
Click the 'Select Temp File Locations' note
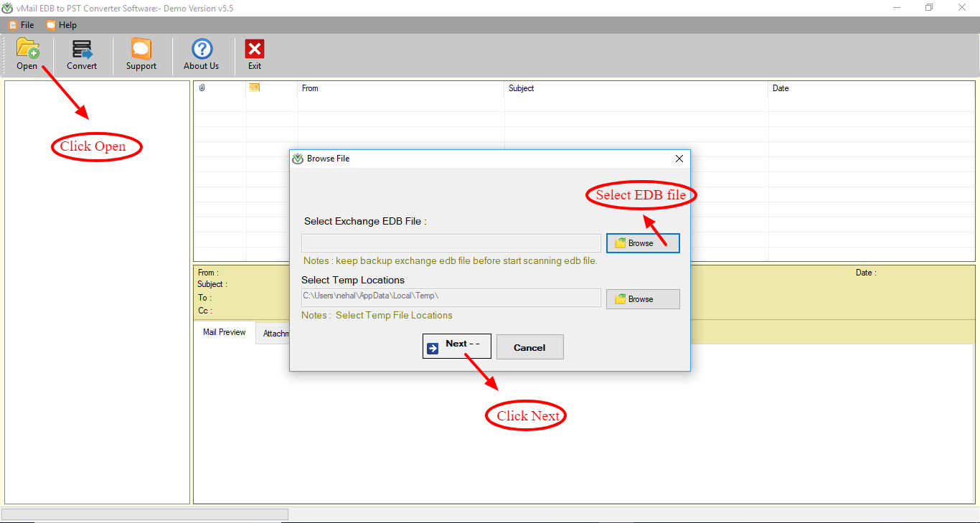pyautogui.click(x=377, y=315)
